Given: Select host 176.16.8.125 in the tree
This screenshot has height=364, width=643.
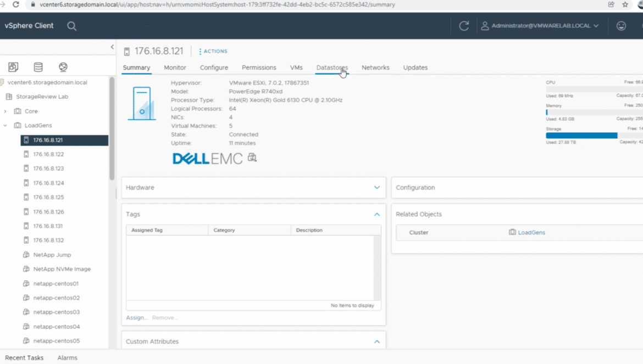Looking at the screenshot, I should [x=48, y=197].
